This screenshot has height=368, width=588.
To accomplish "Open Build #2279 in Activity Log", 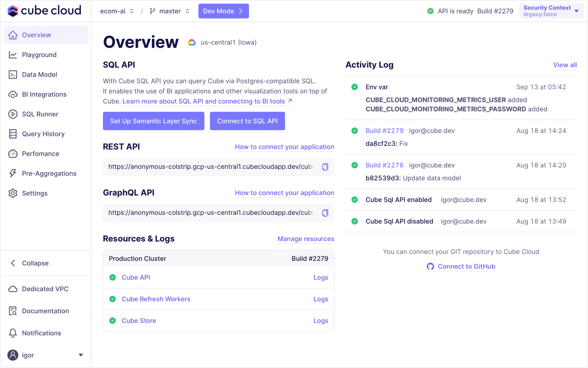I will [385, 131].
